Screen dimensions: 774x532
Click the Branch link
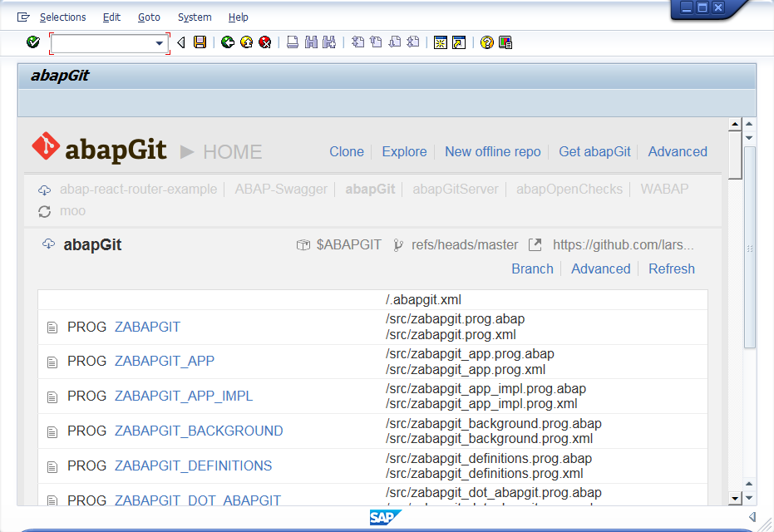point(532,268)
